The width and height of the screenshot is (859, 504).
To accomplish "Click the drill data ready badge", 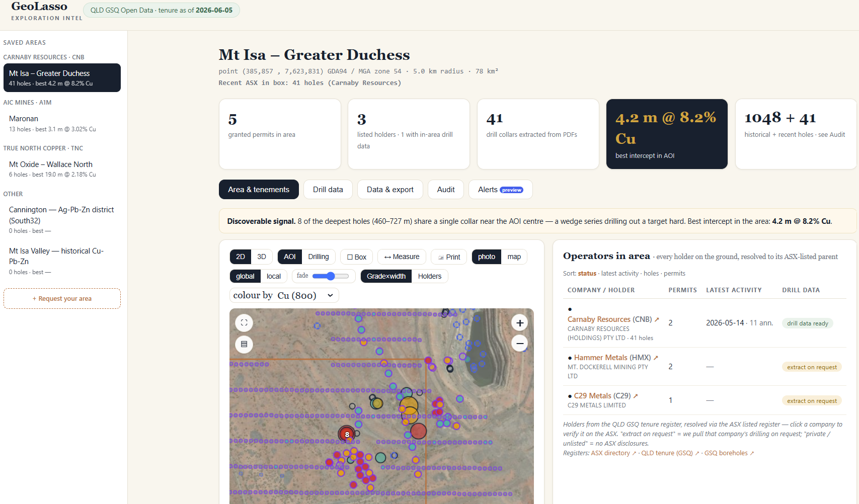I will point(808,323).
